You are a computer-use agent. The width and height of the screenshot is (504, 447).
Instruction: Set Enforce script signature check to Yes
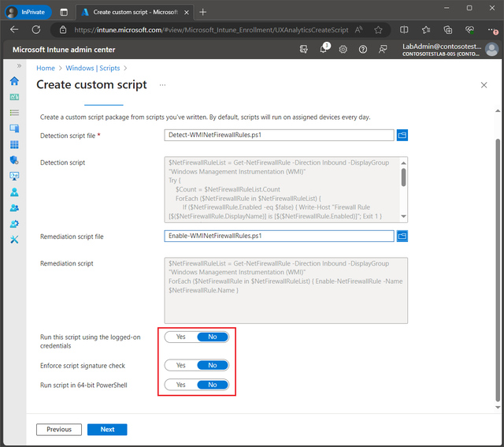(180, 365)
